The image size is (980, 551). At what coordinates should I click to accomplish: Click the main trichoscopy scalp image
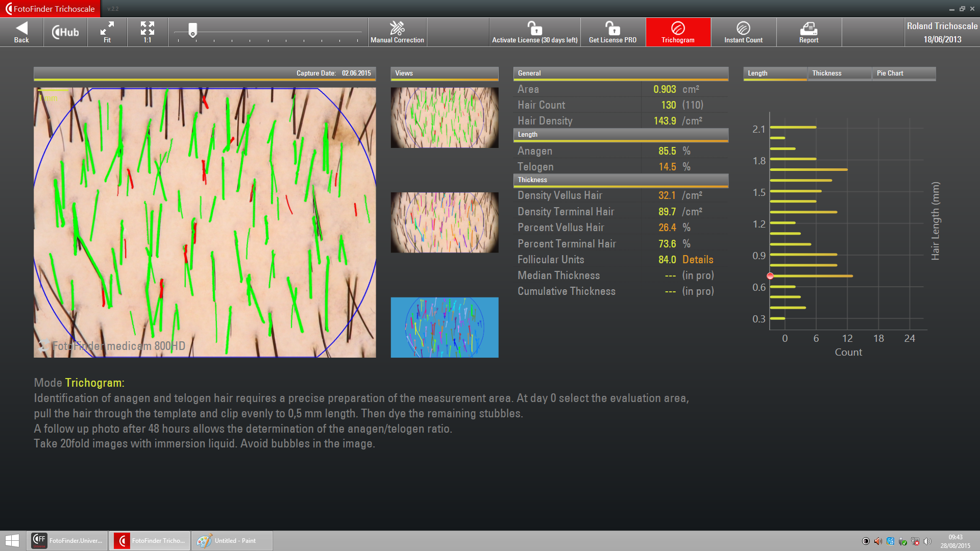205,222
